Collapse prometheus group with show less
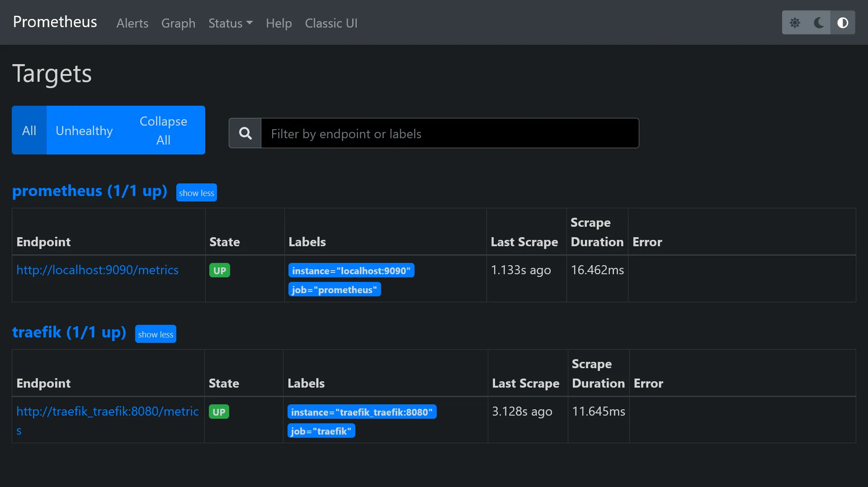The height and width of the screenshot is (487, 868). (x=196, y=193)
